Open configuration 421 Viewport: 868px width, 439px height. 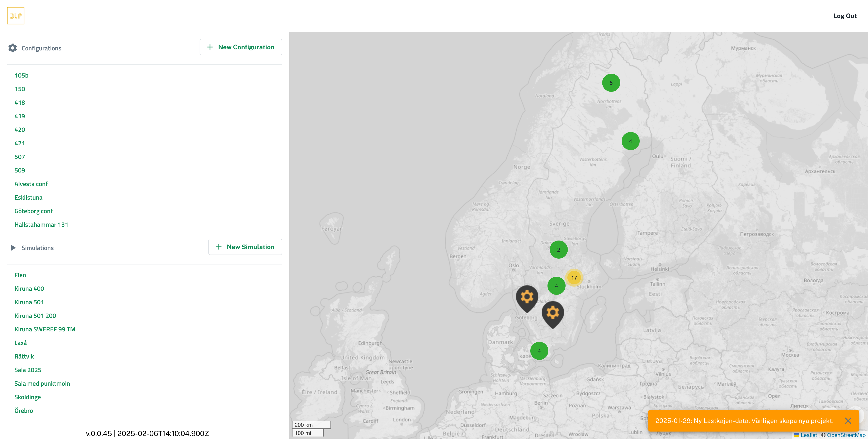click(x=19, y=143)
